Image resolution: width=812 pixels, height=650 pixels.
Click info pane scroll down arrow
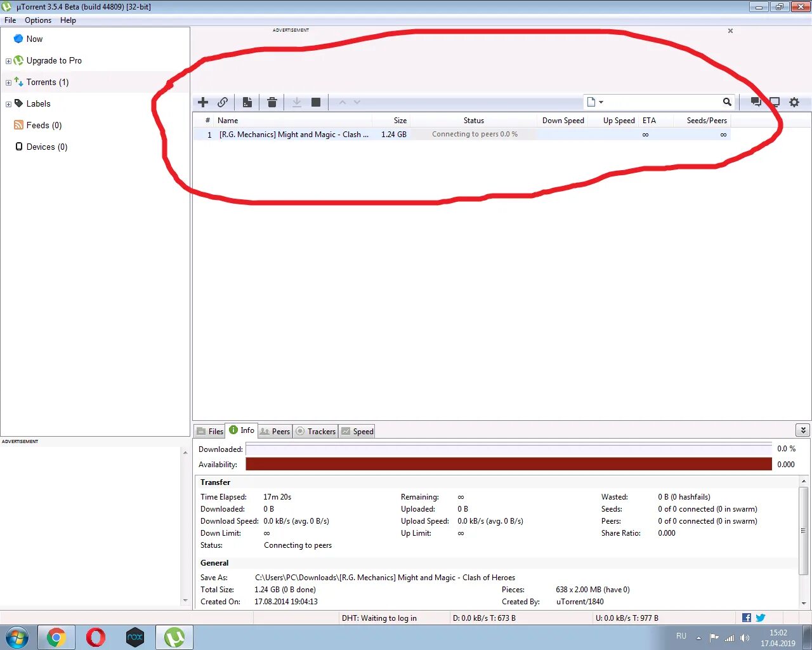click(804, 603)
